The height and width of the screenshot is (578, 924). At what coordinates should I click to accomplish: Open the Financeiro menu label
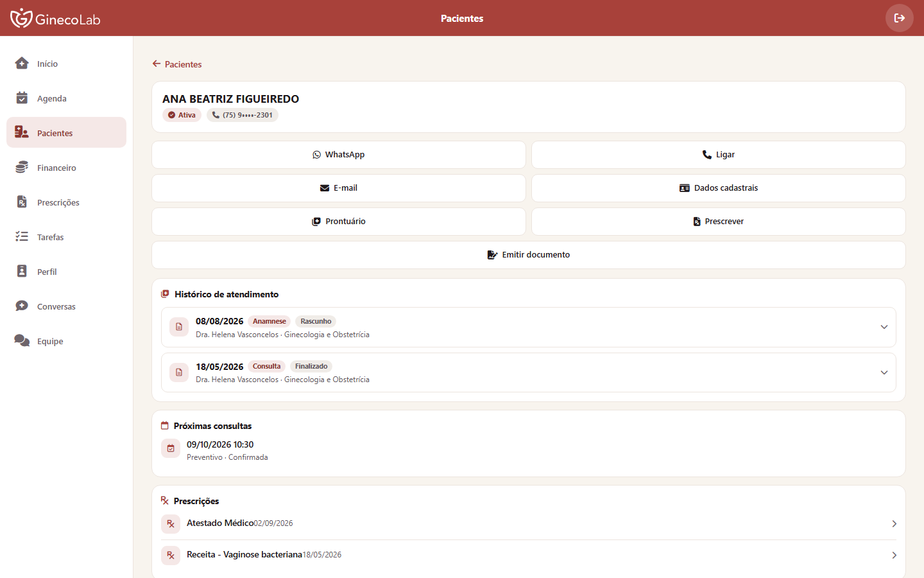56,168
